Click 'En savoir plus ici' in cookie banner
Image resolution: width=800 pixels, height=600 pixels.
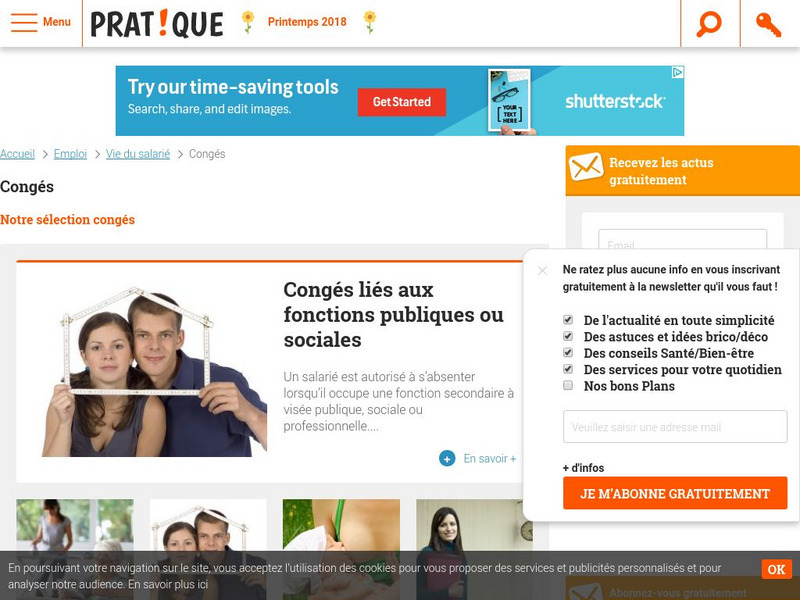(168, 585)
